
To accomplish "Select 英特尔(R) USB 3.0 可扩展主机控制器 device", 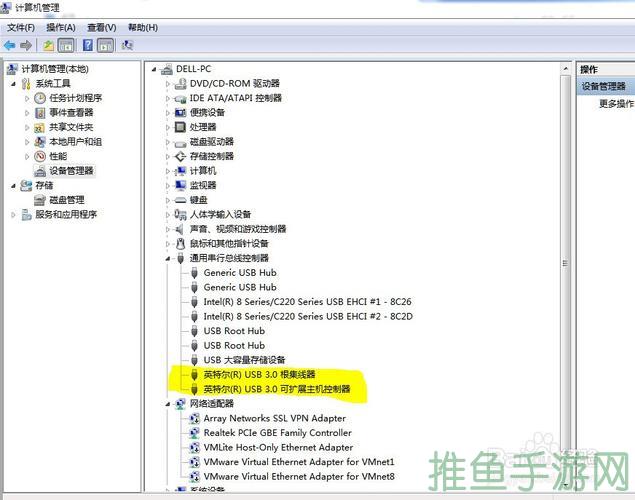I will tap(276, 388).
